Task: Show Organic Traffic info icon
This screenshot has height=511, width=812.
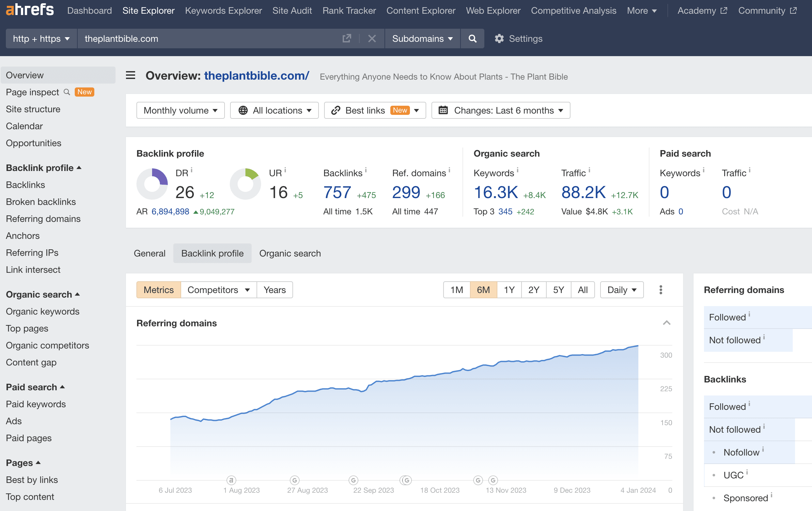Action: [589, 170]
